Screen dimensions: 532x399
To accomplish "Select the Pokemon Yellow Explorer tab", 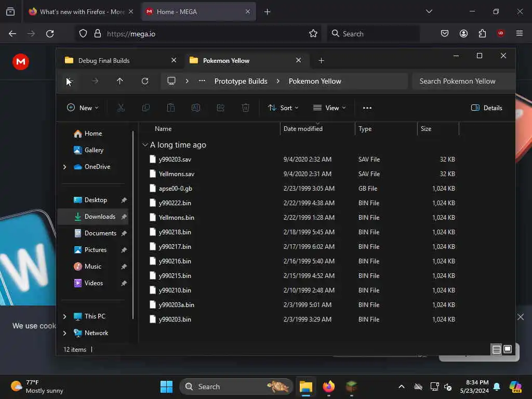I will (246, 60).
